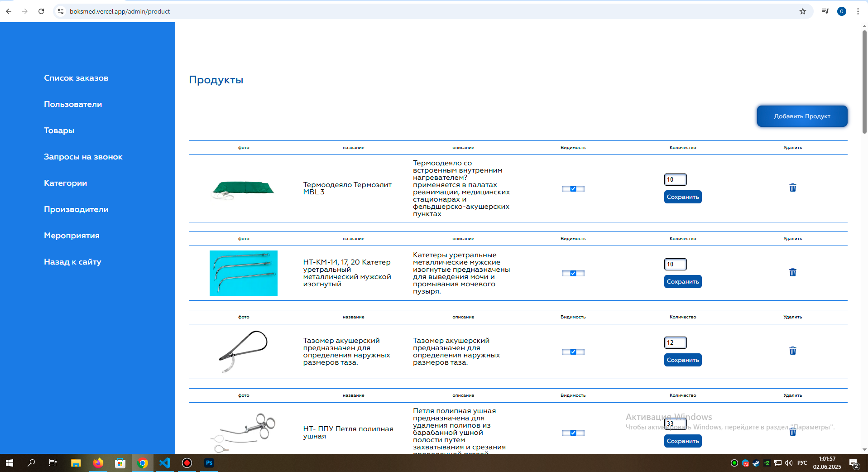This screenshot has height=472, width=868.
Task: Go to Категории section
Action: [65, 183]
